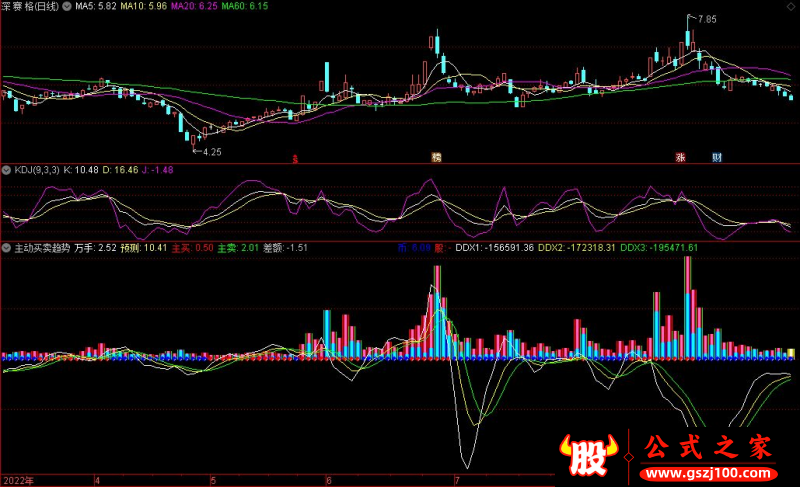Click the 2022年 label on time axis
Image resolution: width=800 pixels, height=487 pixels.
click(x=18, y=480)
